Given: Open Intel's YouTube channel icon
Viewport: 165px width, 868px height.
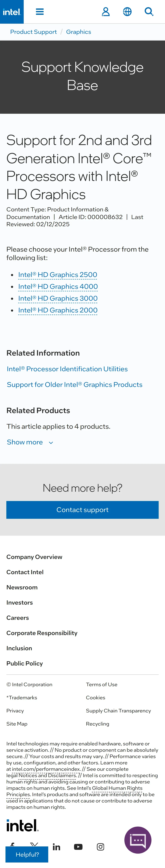Looking at the screenshot, I should pyautogui.click(x=78, y=847).
